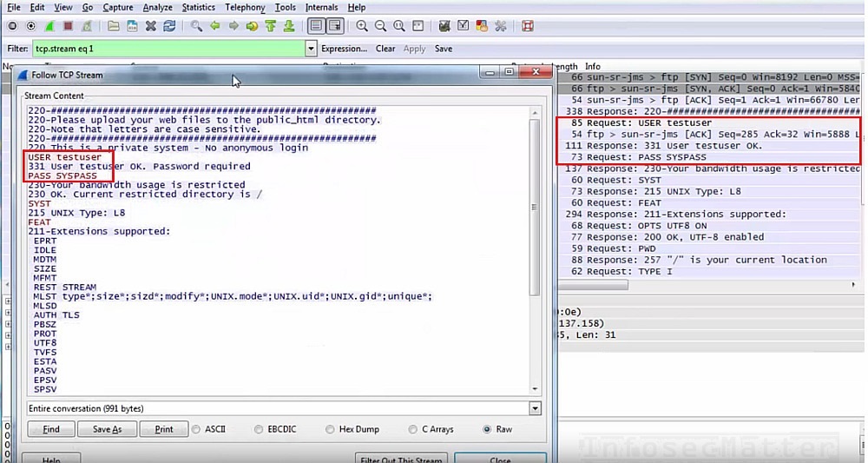Zoom out on packet text
The width and height of the screenshot is (868, 463).
[x=381, y=26]
